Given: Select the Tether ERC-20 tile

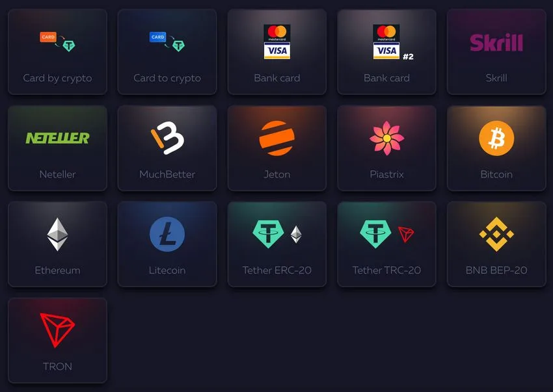Looking at the screenshot, I should (x=277, y=244).
